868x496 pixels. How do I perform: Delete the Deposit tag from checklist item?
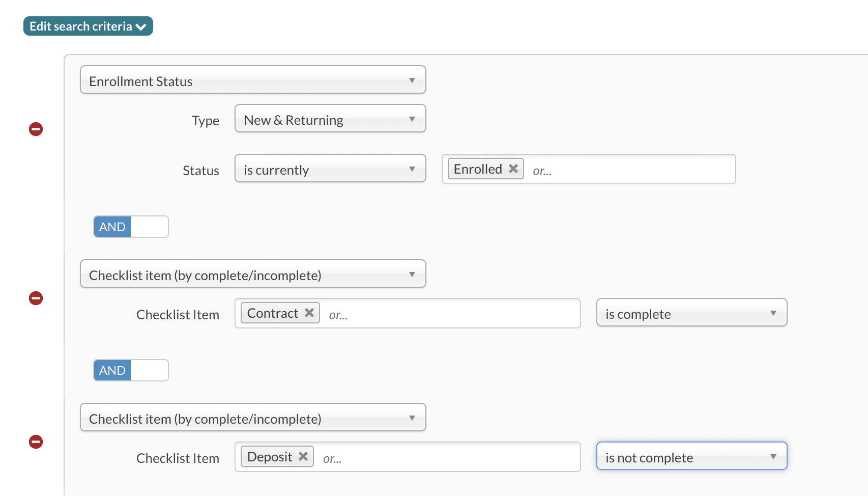[x=303, y=456]
